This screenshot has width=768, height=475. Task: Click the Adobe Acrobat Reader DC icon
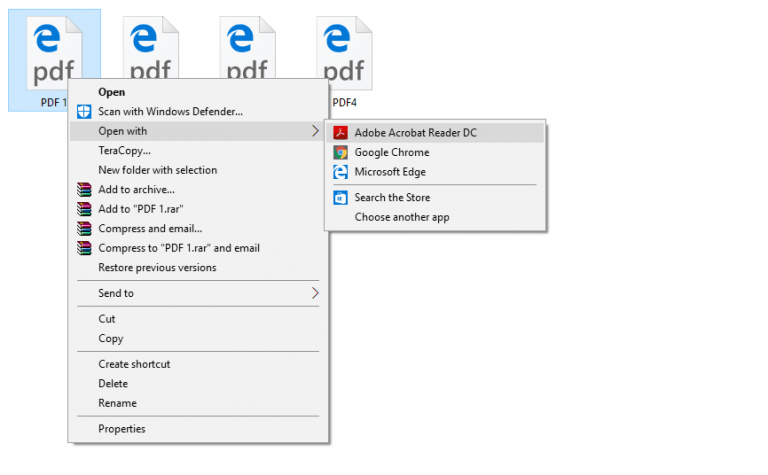[x=340, y=133]
